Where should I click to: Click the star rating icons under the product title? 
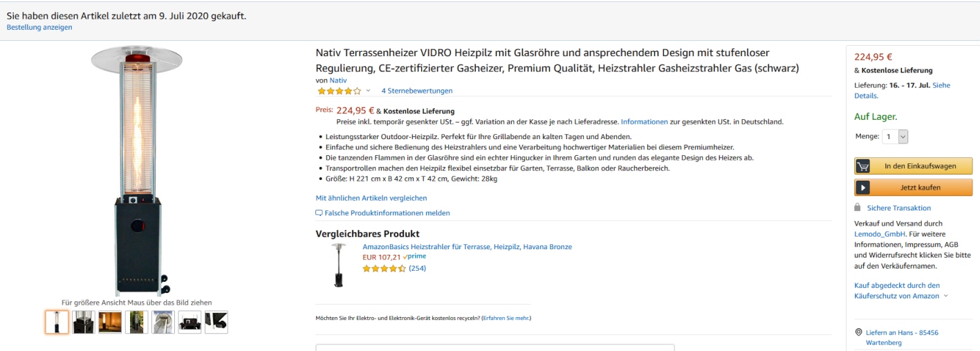tap(339, 91)
